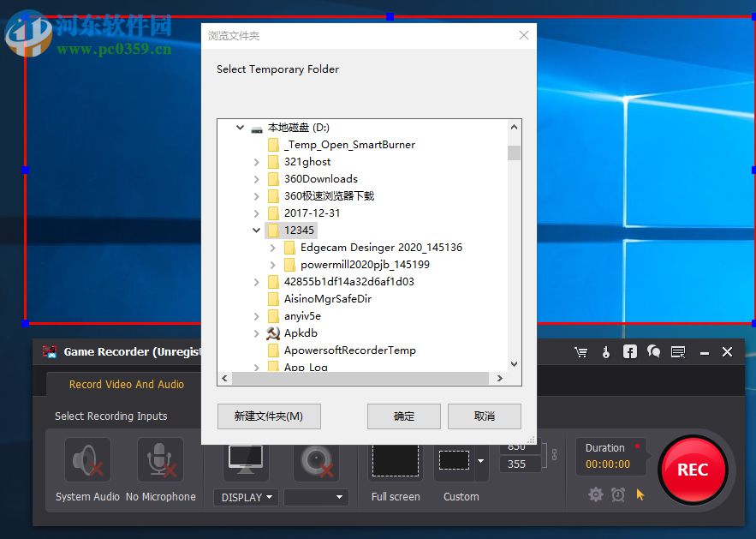This screenshot has height=539, width=756.
Task: Click REC to start recording
Action: click(693, 470)
